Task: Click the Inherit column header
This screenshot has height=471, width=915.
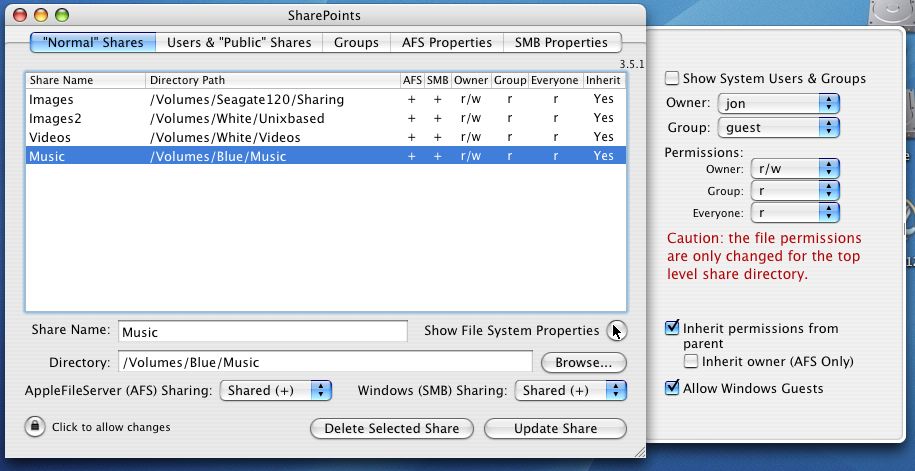Action: [x=603, y=80]
